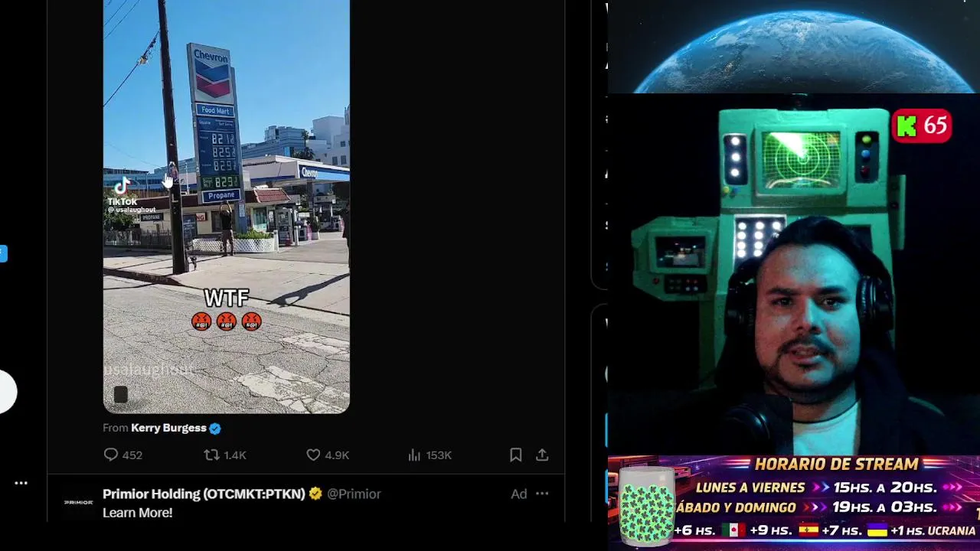Click the video's bottom-left control button
Image resolution: width=980 pixels, height=551 pixels.
point(120,394)
